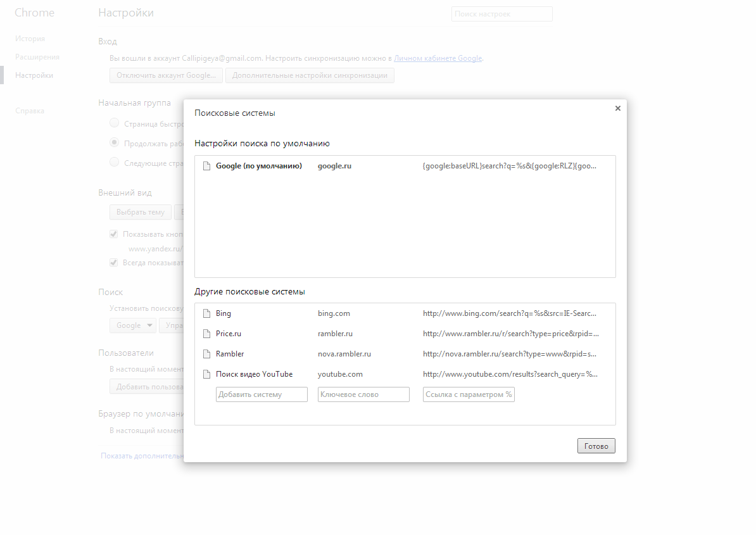756x535 pixels.
Task: Click the Google baseURL search string
Action: click(x=510, y=166)
